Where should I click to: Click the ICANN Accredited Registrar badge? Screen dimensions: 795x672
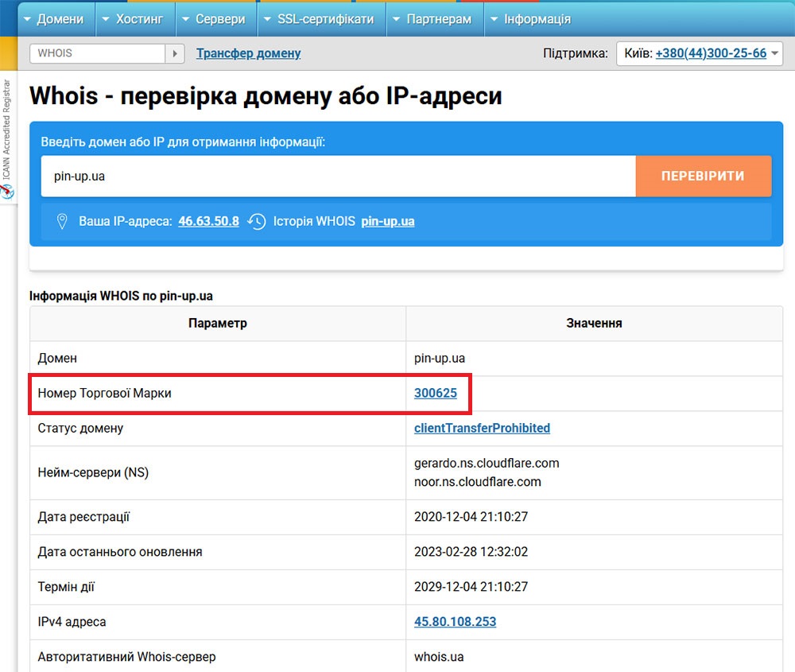pos(7,139)
